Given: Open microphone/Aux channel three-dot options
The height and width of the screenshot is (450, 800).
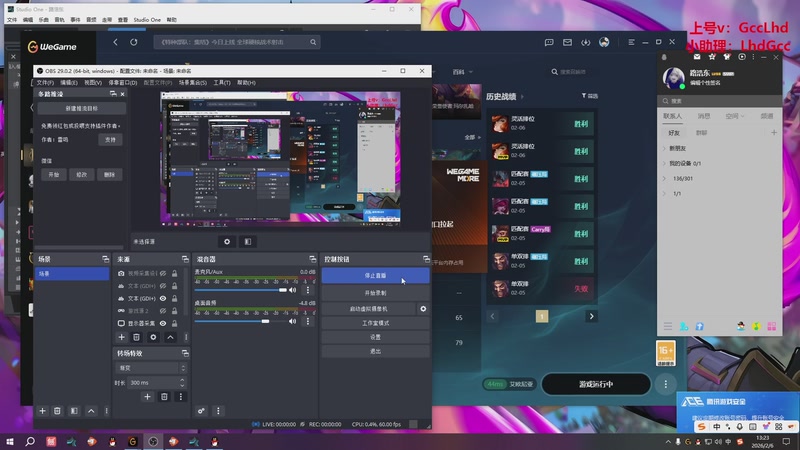Looking at the screenshot, I should coord(308,290).
